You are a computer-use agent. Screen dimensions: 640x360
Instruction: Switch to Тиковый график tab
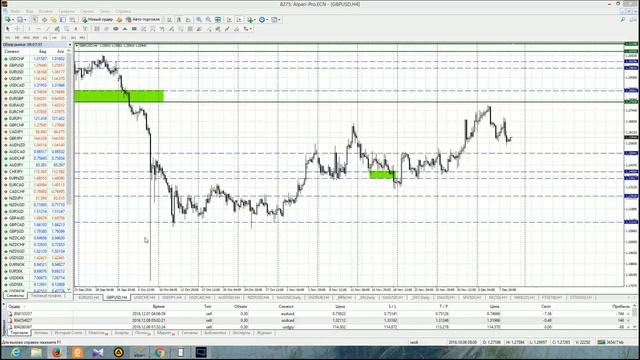click(x=46, y=296)
